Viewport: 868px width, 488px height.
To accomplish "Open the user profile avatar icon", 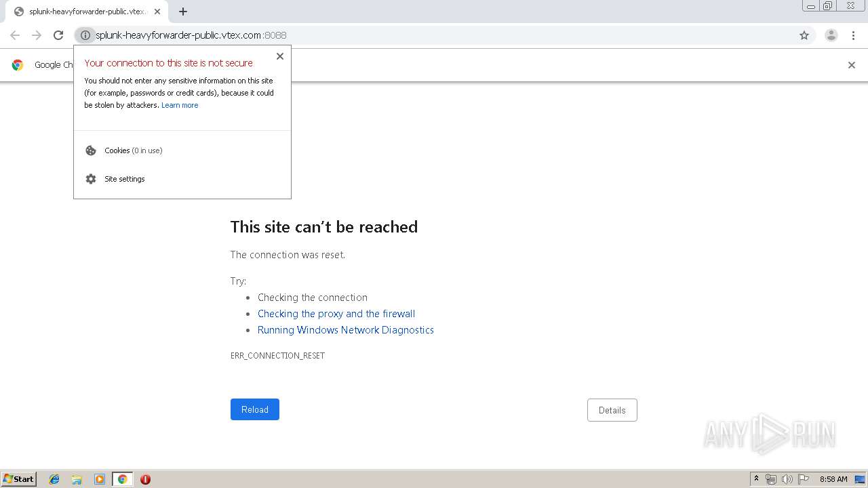I will click(831, 35).
